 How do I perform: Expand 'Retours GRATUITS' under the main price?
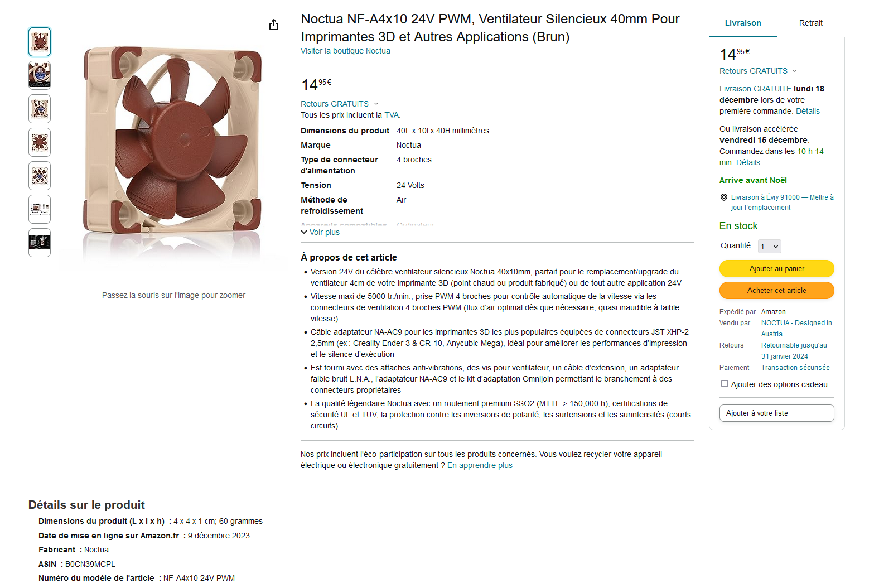coord(339,104)
